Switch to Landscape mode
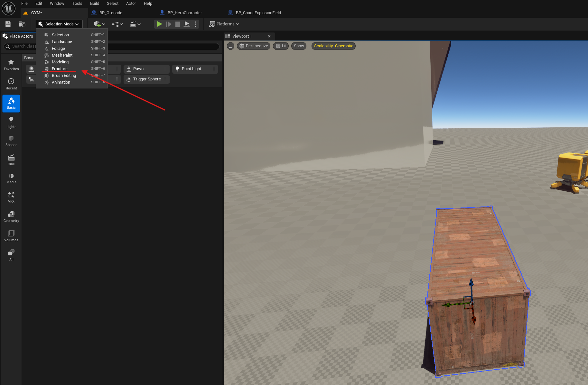The image size is (588, 385). click(x=72, y=41)
